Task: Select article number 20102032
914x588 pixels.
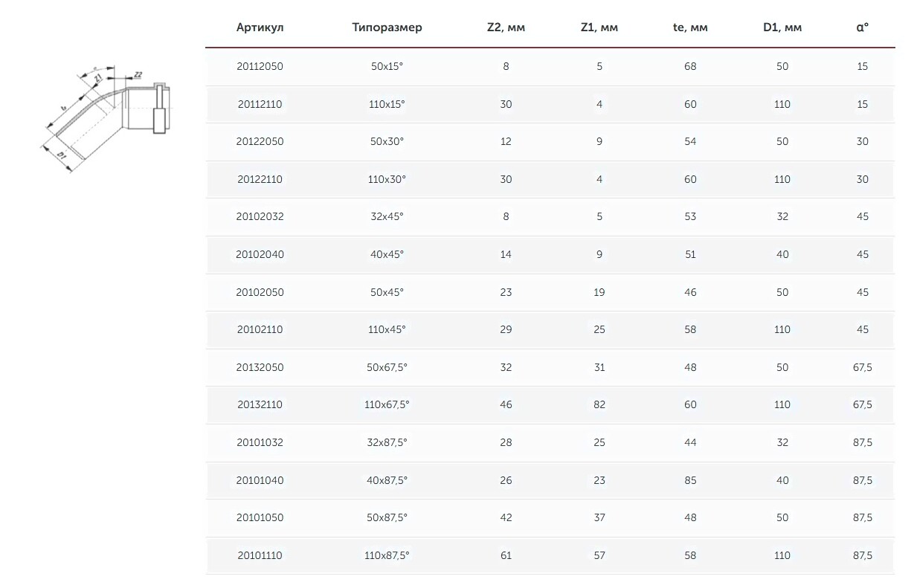Action: [260, 217]
